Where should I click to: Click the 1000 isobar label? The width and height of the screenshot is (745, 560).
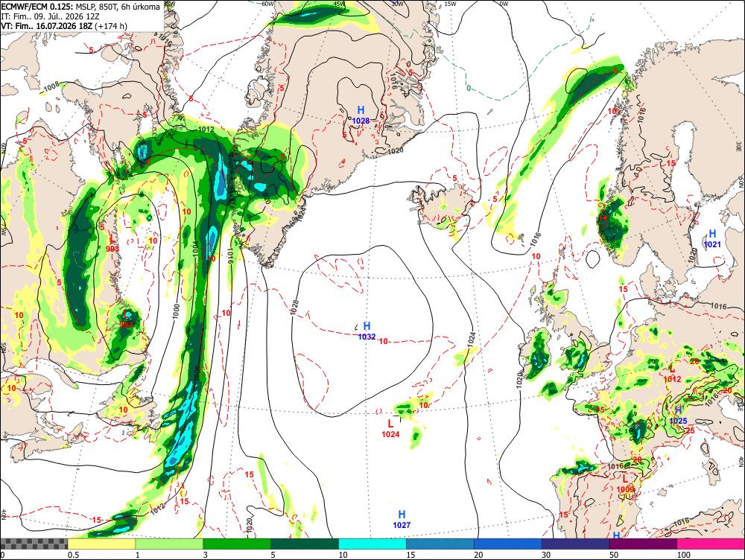177,311
